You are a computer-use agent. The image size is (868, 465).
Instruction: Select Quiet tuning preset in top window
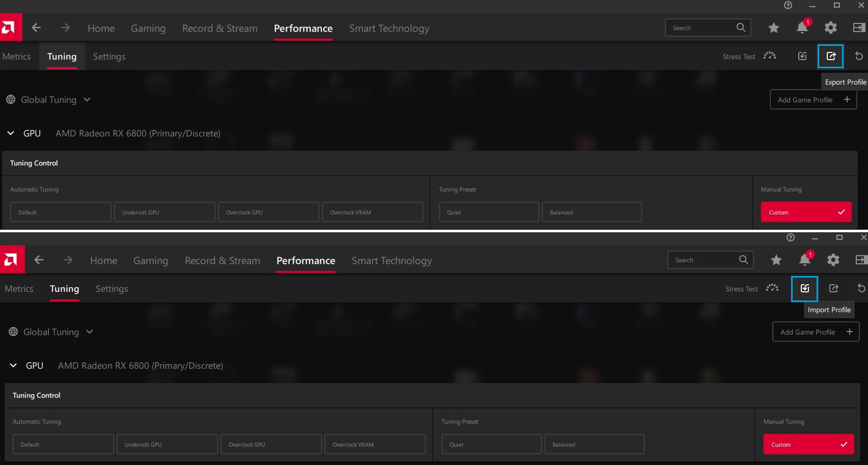[489, 212]
